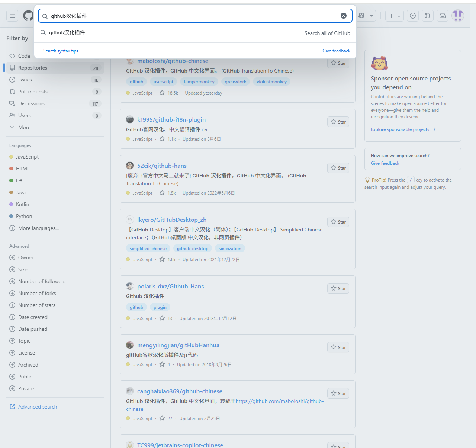Expand More languages in filter sidebar
This screenshot has height=448, width=476.
click(38, 228)
